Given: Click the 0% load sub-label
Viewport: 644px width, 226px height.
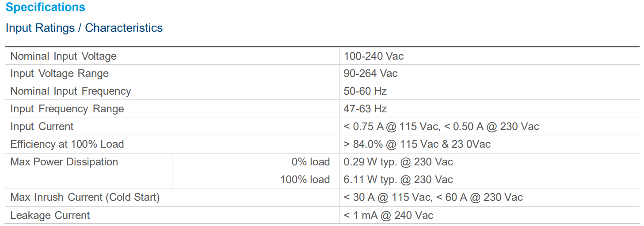Looking at the screenshot, I should point(310,162).
